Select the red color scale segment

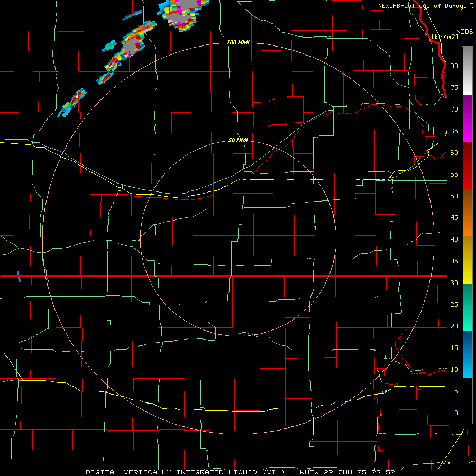pos(467,166)
